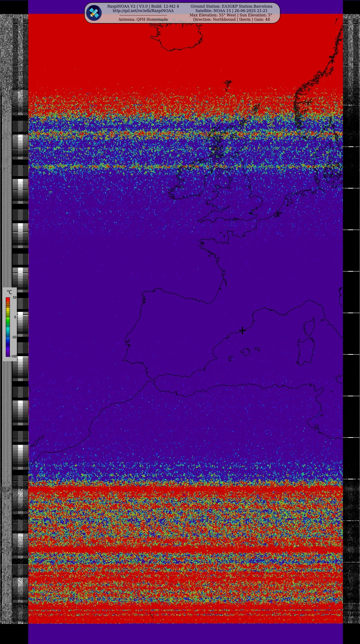This screenshot has width=360, height=644.
Task: Click the ground station crosshair marker
Action: pyautogui.click(x=242, y=330)
